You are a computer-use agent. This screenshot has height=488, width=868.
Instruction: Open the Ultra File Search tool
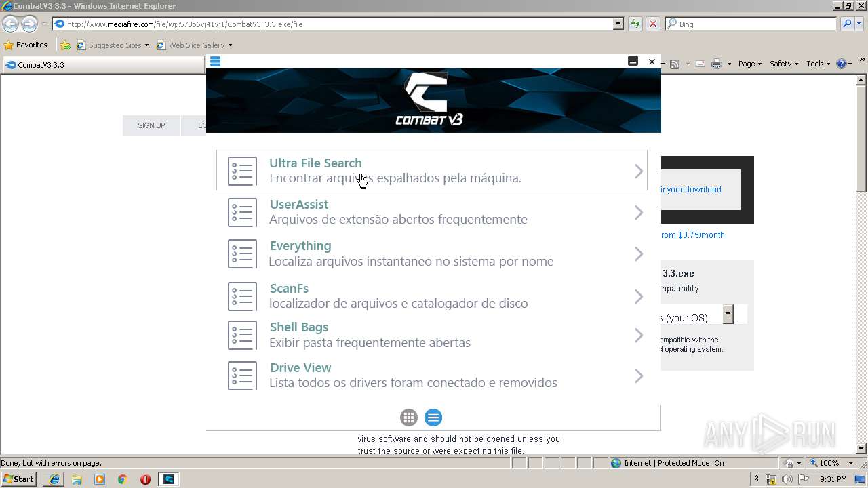tap(432, 170)
